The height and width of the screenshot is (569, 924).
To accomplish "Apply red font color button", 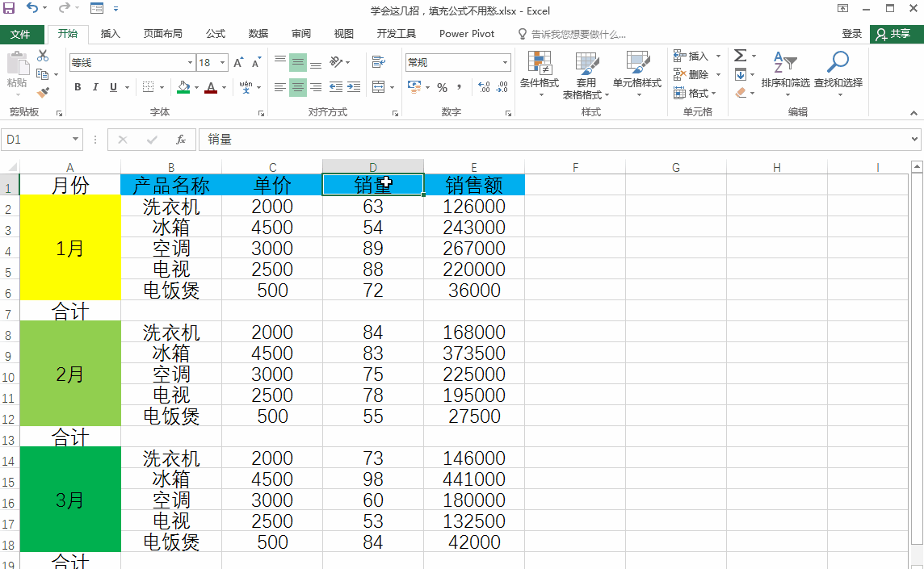I will 211,87.
